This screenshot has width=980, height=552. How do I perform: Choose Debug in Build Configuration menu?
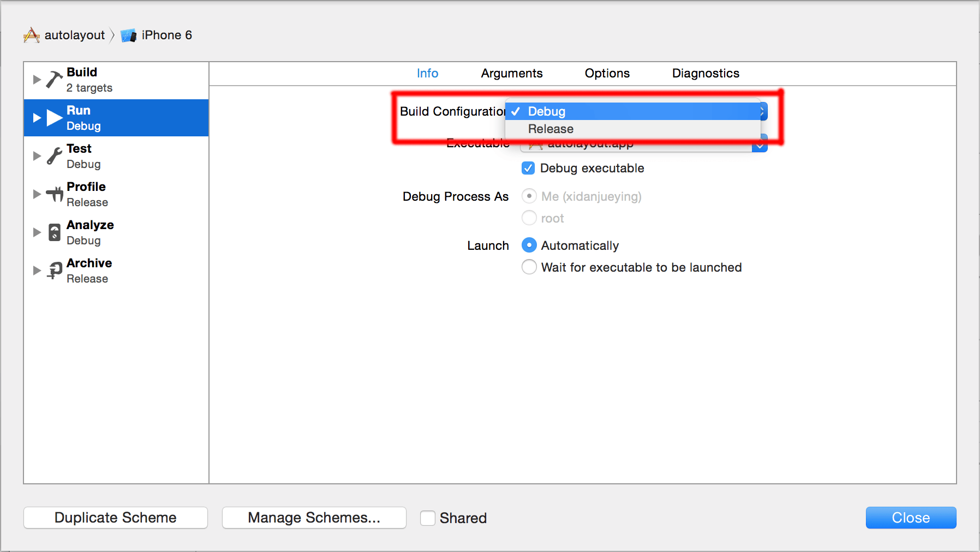click(633, 111)
